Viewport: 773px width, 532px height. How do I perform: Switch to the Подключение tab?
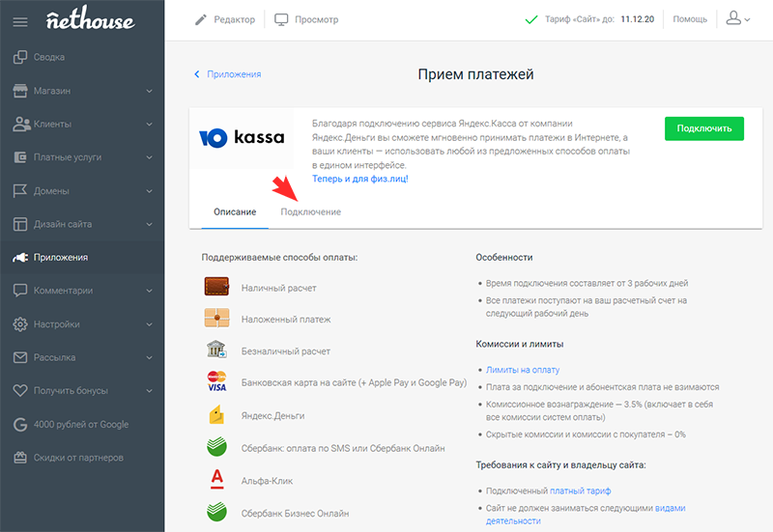point(310,212)
